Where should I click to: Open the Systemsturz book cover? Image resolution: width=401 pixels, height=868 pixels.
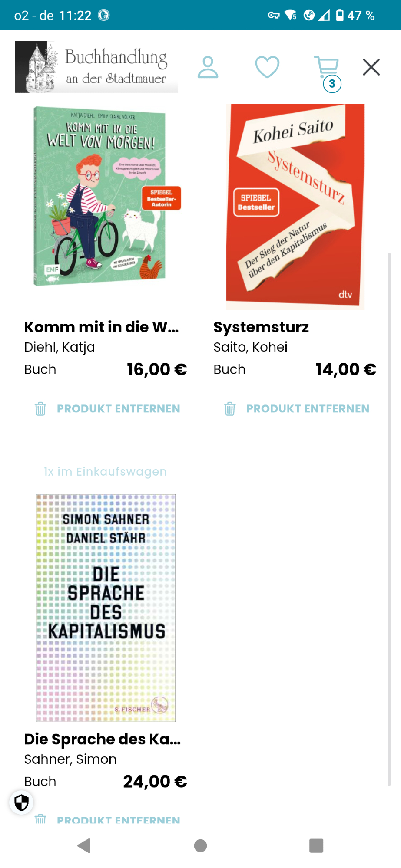(x=295, y=207)
